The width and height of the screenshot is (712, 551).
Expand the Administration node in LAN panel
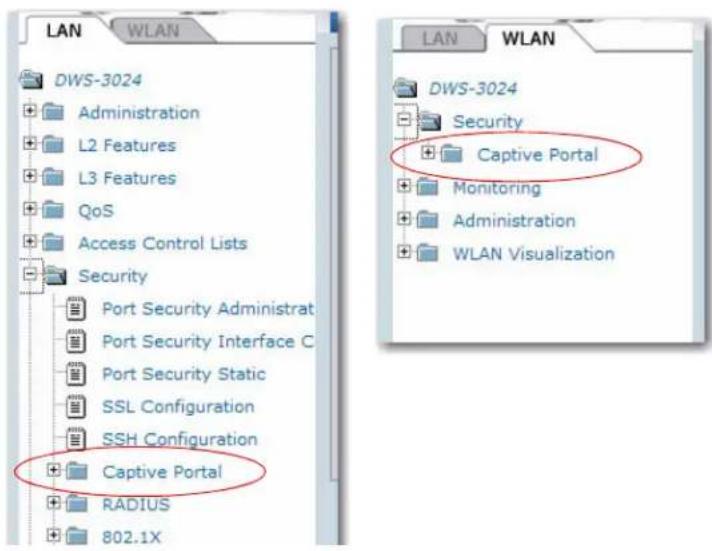(30, 110)
